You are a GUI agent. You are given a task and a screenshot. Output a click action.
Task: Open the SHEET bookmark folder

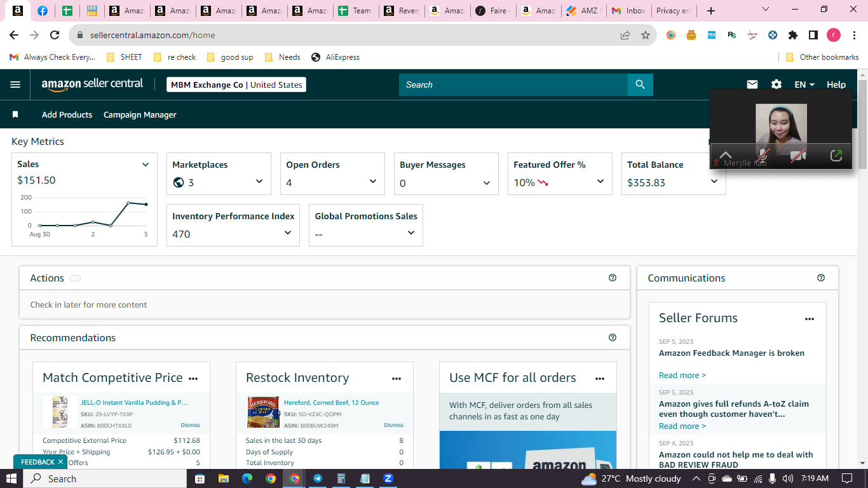click(x=123, y=57)
